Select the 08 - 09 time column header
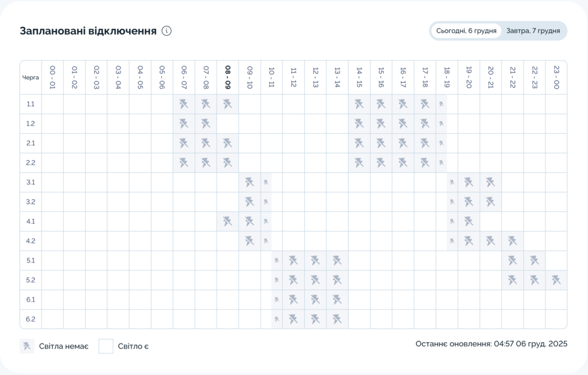The image size is (588, 375). (x=228, y=77)
